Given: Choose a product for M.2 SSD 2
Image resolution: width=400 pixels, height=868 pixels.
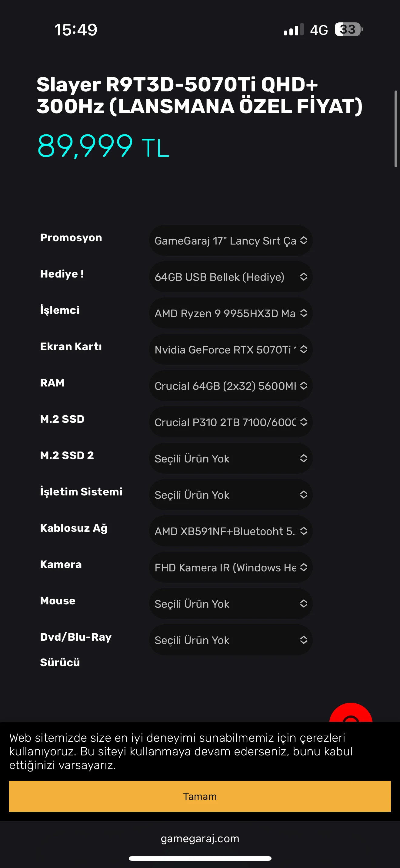Looking at the screenshot, I should click(x=231, y=459).
